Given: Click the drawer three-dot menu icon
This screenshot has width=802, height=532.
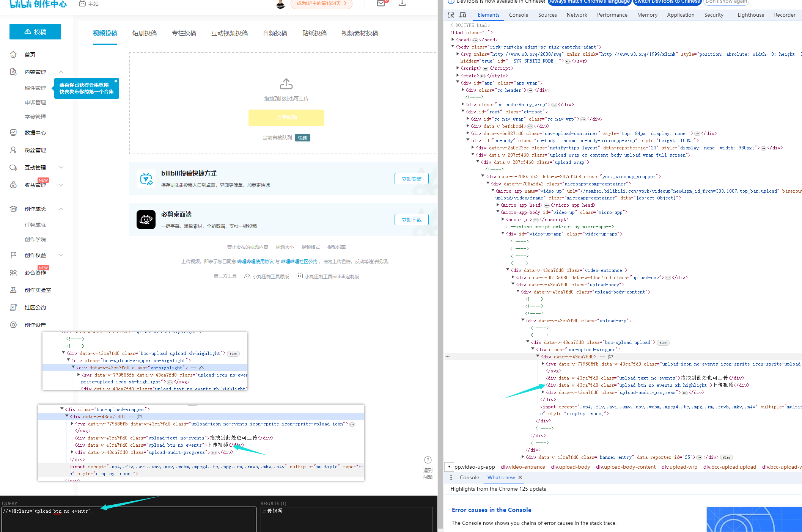Looking at the screenshot, I should (451, 477).
